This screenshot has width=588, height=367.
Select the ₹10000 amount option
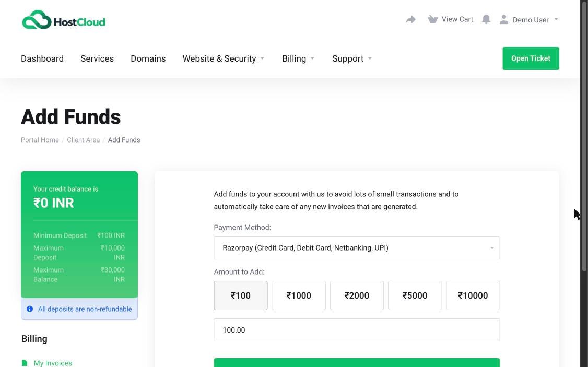[473, 295]
